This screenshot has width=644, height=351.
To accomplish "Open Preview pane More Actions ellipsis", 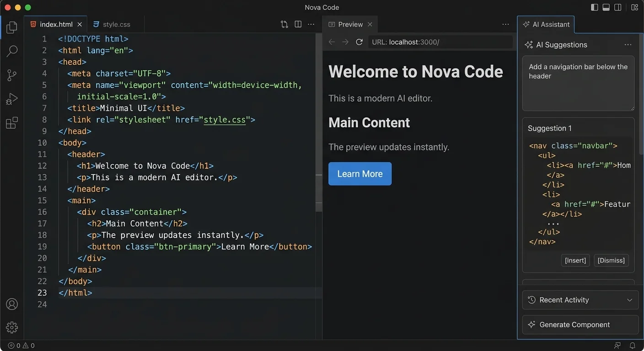I will 505,24.
